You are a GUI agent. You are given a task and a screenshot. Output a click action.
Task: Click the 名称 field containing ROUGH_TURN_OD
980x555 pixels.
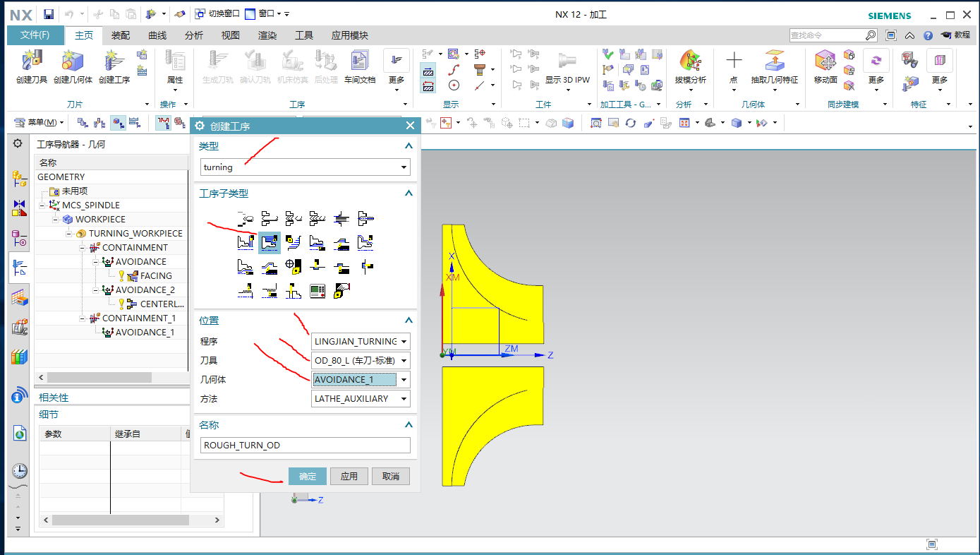(x=305, y=446)
